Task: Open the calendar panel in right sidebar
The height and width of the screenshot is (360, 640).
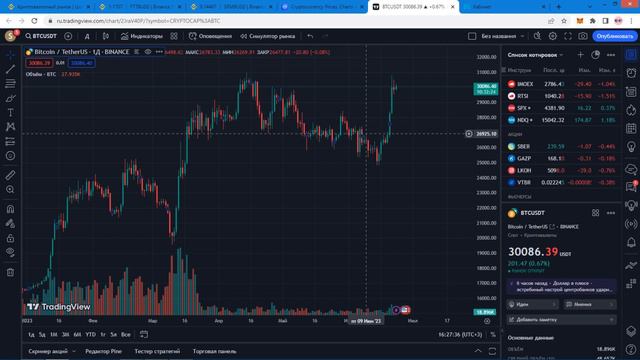Action: tap(631, 128)
